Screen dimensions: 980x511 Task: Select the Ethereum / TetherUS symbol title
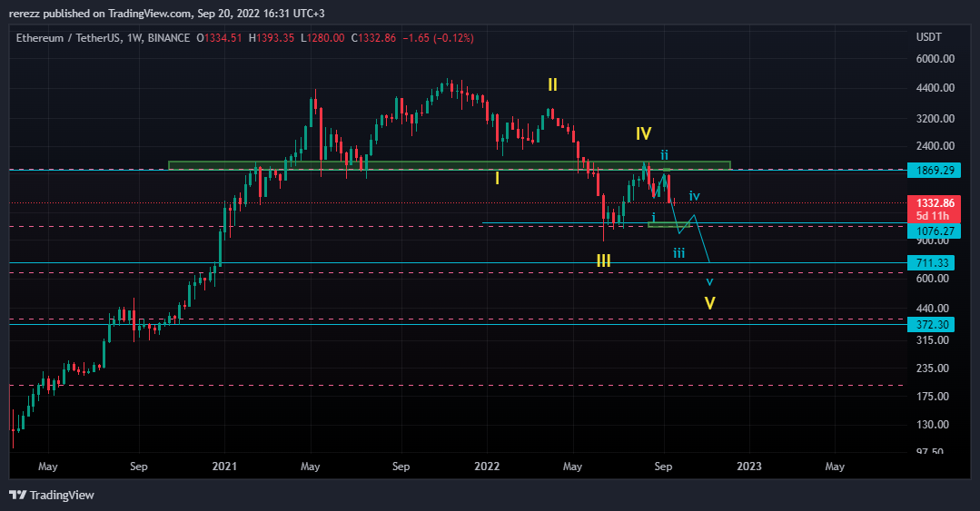[x=104, y=38]
